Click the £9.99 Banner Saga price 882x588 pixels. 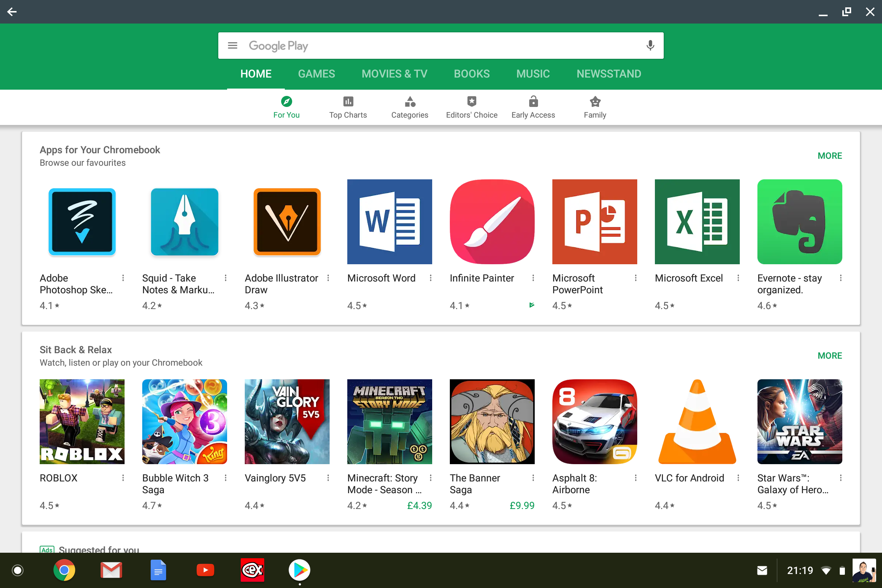[x=521, y=506]
